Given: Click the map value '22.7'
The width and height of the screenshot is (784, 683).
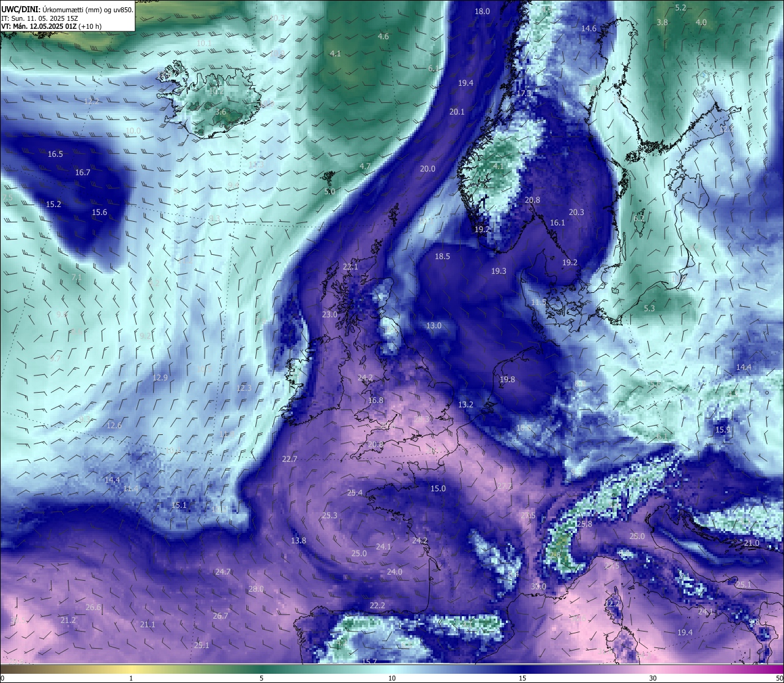Looking at the screenshot, I should tap(290, 459).
